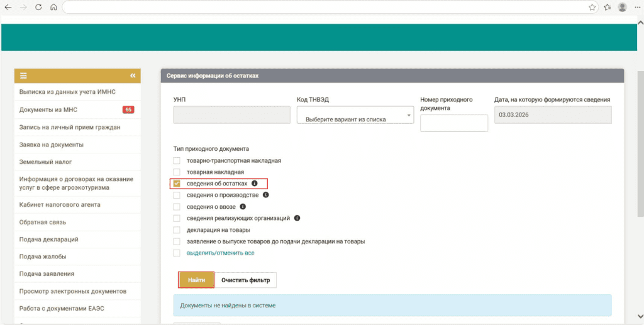The image size is (644, 325).
Task: Open the user profile avatar
Action: click(x=622, y=7)
